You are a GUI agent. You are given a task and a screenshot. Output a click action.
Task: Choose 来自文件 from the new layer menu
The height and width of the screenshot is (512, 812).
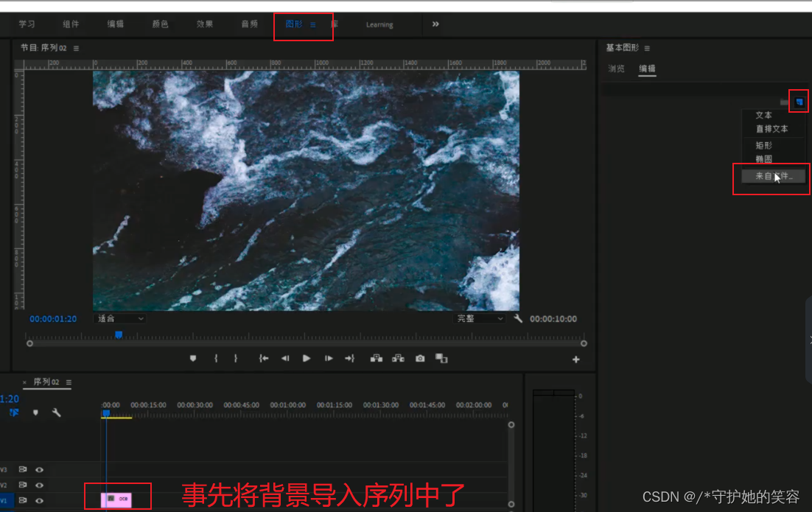(x=774, y=176)
